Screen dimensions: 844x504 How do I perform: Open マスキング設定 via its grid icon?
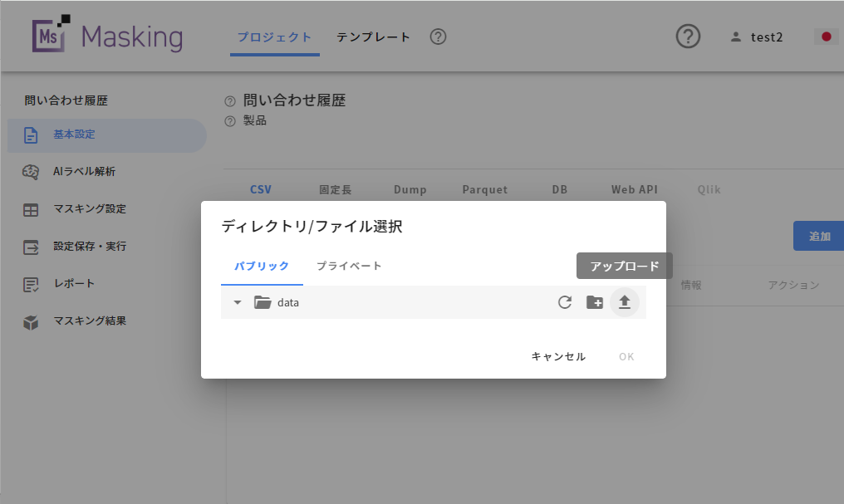[x=30, y=209]
